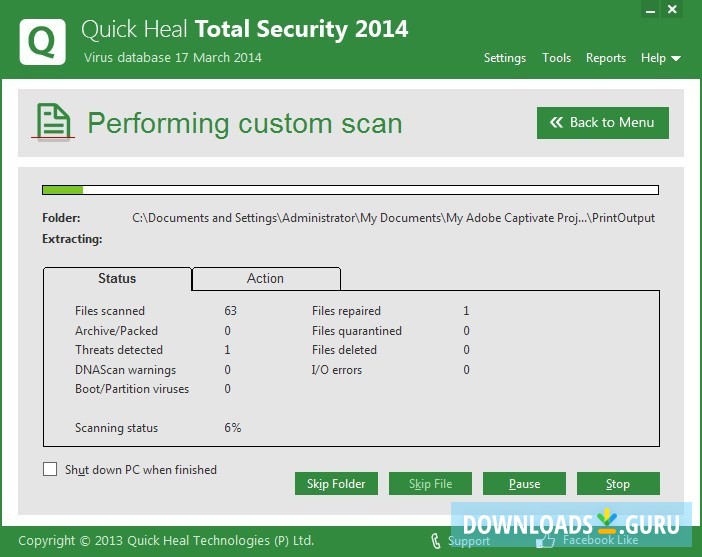Click the Performing custom scan heading
Screen dimensions: 702x557
click(245, 123)
